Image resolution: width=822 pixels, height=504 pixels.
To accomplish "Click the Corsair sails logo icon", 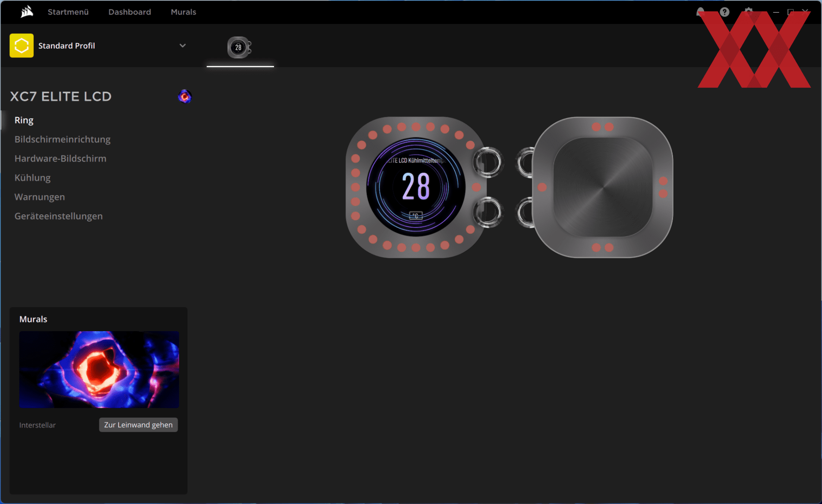I will 27,12.
